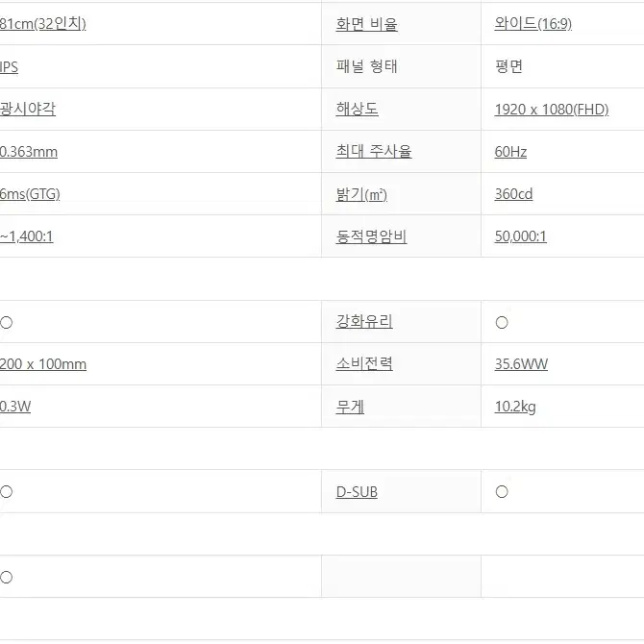Click the 밝기(㎡) label link

[x=361, y=194]
